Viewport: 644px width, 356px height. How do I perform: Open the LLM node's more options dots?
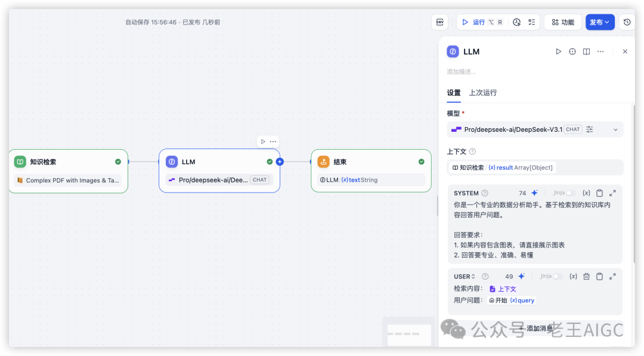[273, 141]
